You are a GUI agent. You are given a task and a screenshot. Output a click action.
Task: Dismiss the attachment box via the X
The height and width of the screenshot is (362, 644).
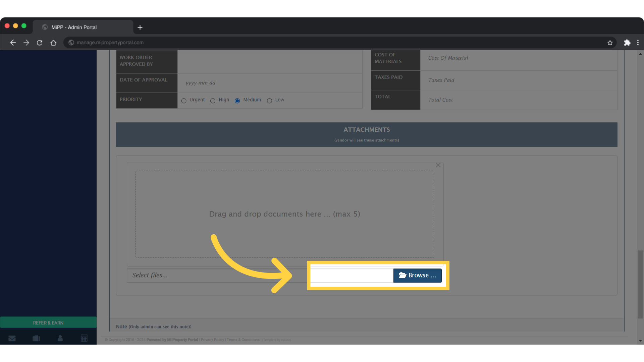tap(438, 165)
